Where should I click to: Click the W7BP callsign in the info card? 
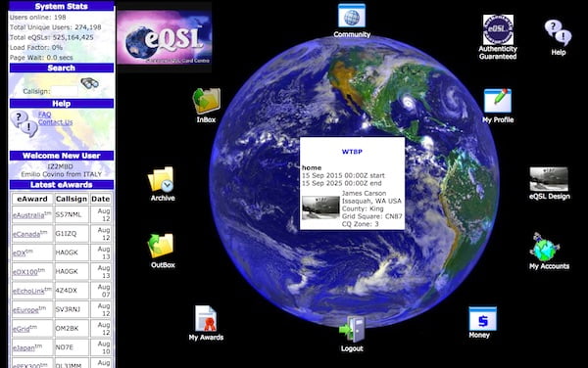(x=352, y=152)
